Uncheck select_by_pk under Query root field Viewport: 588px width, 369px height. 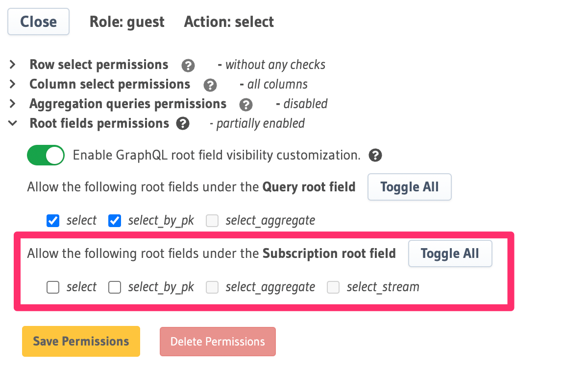pos(114,221)
